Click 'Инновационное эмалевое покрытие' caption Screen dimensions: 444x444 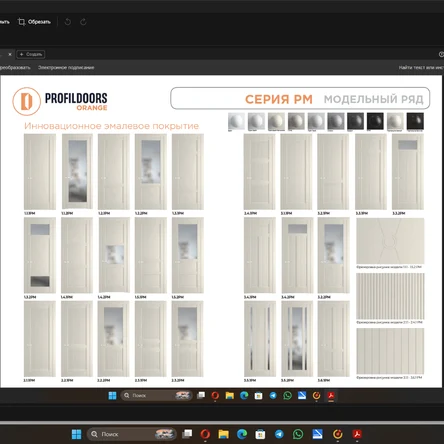[x=111, y=126]
